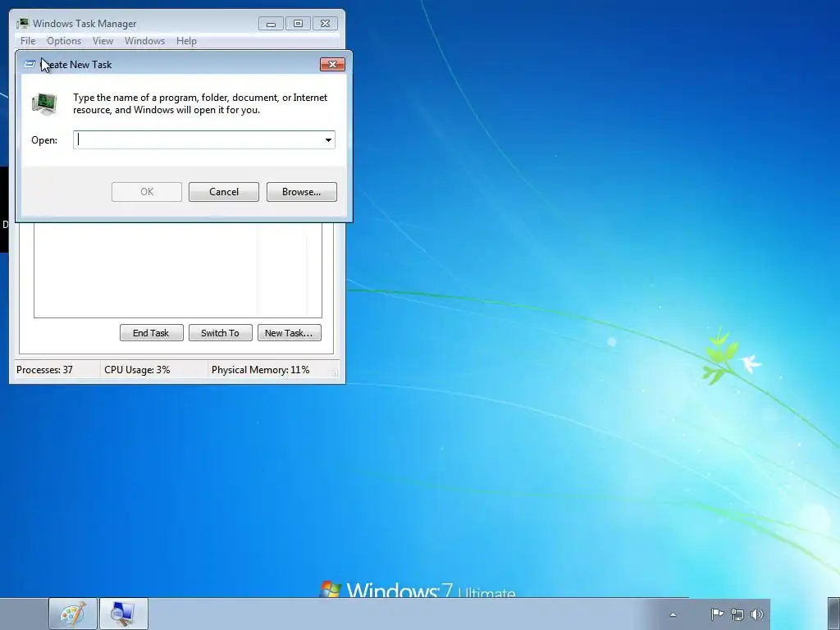Click End Task button in Task Manager

(x=151, y=333)
